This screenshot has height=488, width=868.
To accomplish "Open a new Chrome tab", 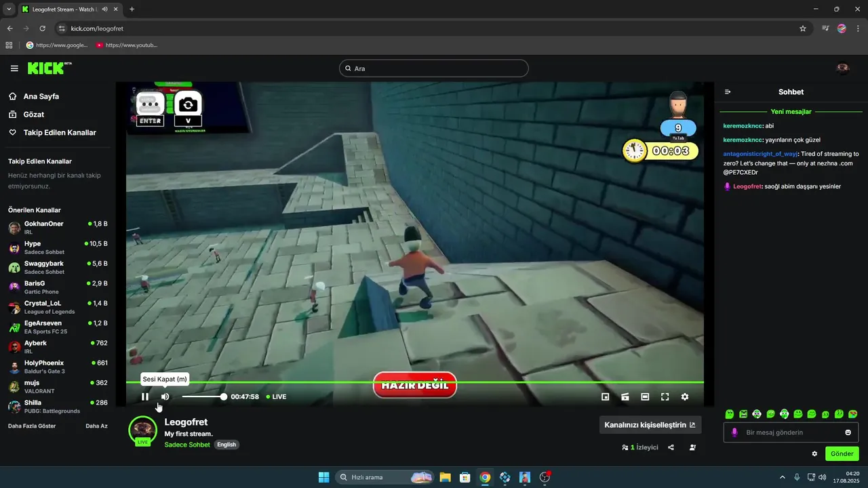I will [132, 9].
